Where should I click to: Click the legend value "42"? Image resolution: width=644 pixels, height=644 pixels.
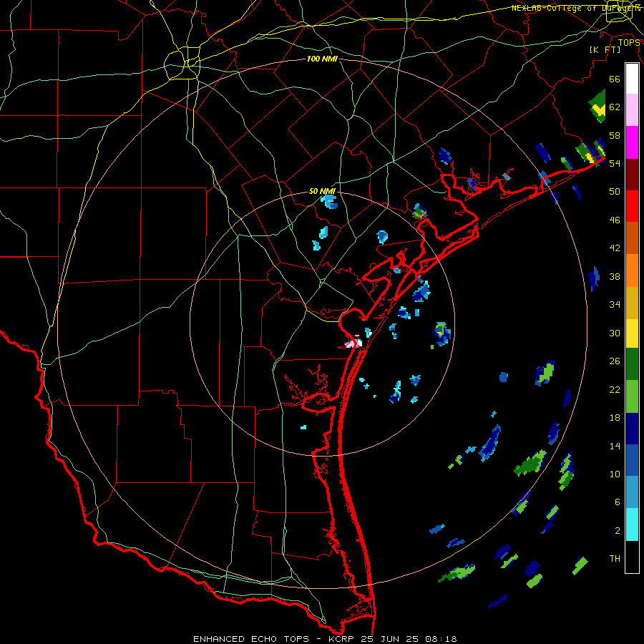pos(615,248)
